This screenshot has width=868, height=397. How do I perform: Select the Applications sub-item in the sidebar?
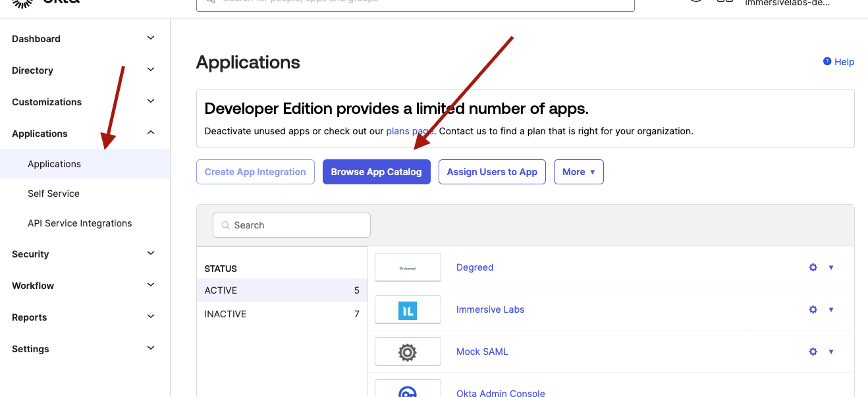coord(85,164)
